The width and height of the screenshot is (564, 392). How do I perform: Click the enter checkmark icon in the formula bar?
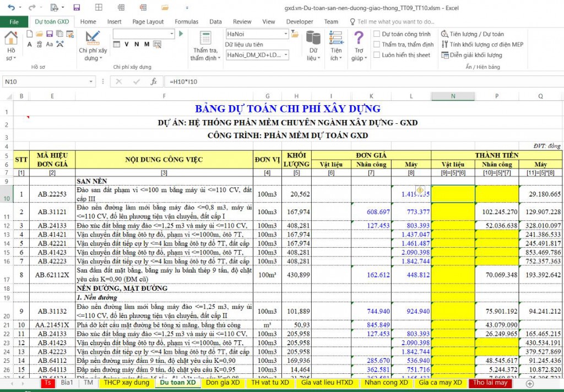137,81
